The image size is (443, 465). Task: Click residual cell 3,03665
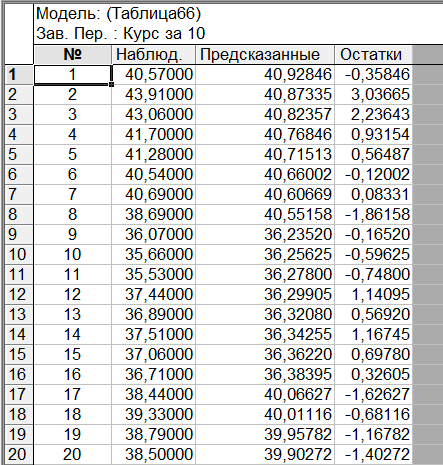(x=373, y=94)
